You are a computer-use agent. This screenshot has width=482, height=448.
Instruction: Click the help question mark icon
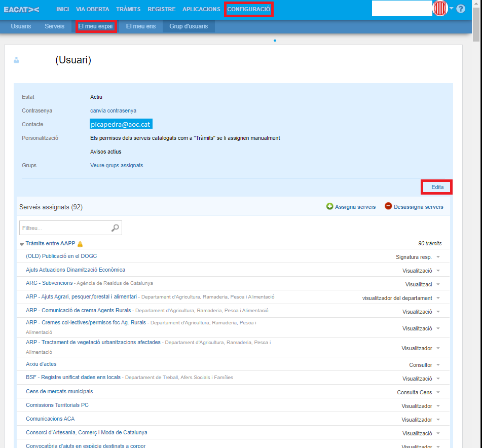461,9
